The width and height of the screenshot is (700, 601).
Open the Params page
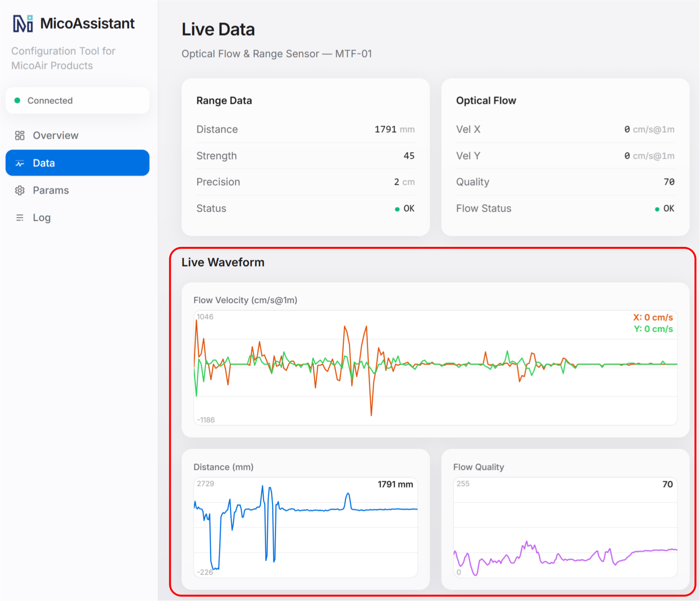[77, 190]
